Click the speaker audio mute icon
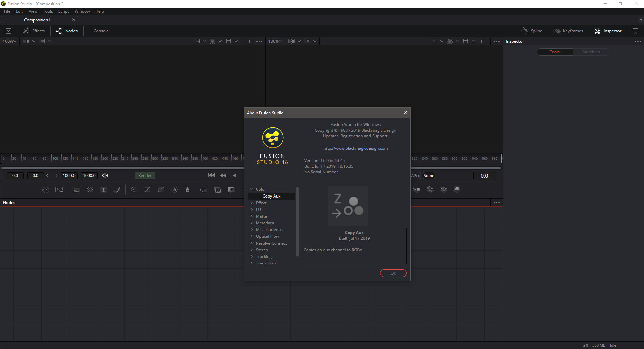644x349 pixels. [105, 175]
